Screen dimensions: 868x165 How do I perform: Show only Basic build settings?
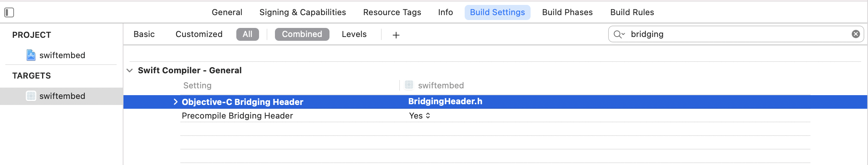(x=144, y=34)
